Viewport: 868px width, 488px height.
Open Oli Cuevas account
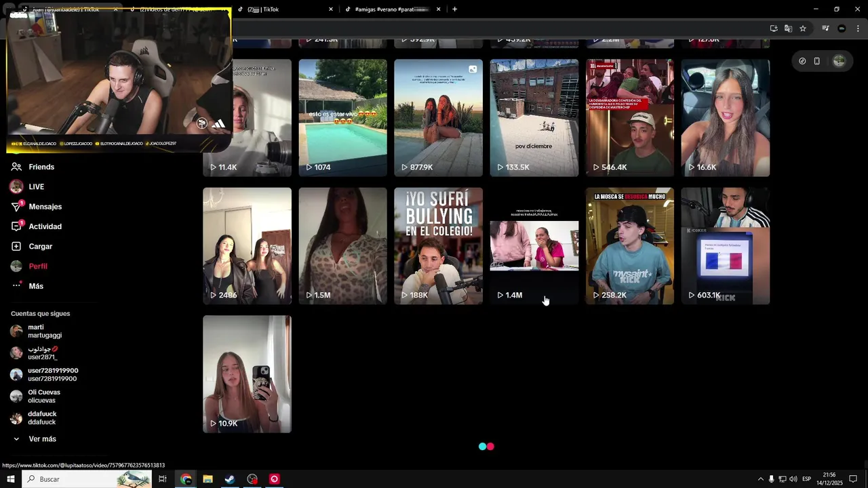tap(44, 396)
